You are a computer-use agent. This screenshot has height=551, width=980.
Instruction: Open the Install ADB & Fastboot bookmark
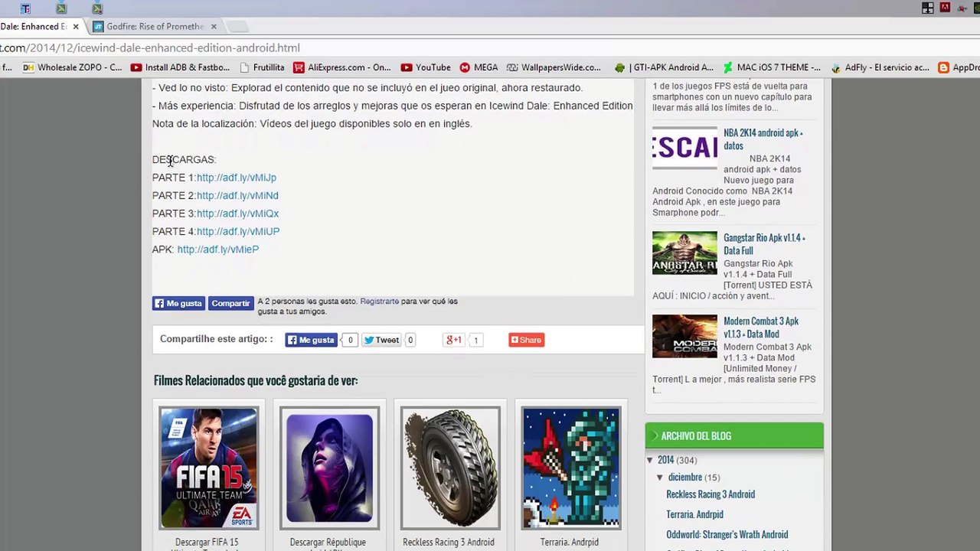click(180, 67)
